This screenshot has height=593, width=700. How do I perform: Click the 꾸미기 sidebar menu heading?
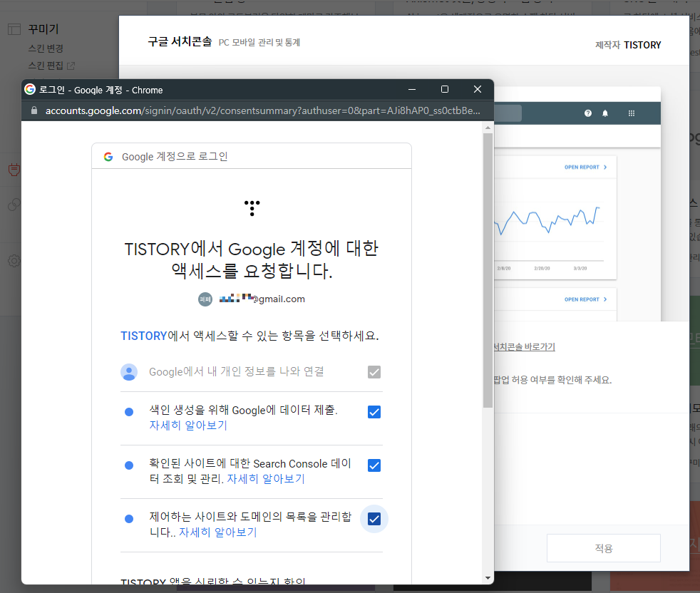(43, 29)
